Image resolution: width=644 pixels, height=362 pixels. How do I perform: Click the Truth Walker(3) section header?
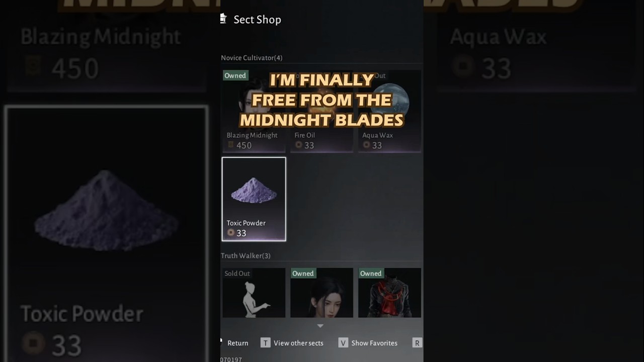tap(246, 256)
